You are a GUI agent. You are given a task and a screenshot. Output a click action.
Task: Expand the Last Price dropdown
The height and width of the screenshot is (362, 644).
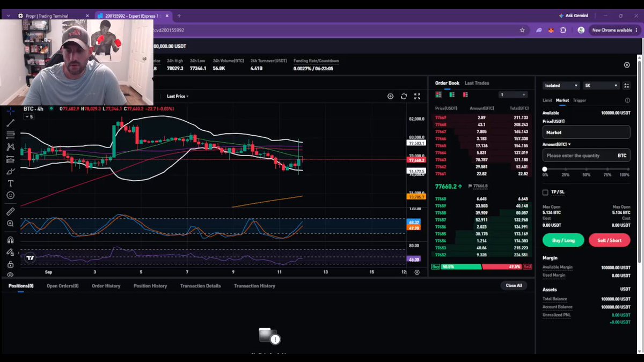pyautogui.click(x=177, y=97)
